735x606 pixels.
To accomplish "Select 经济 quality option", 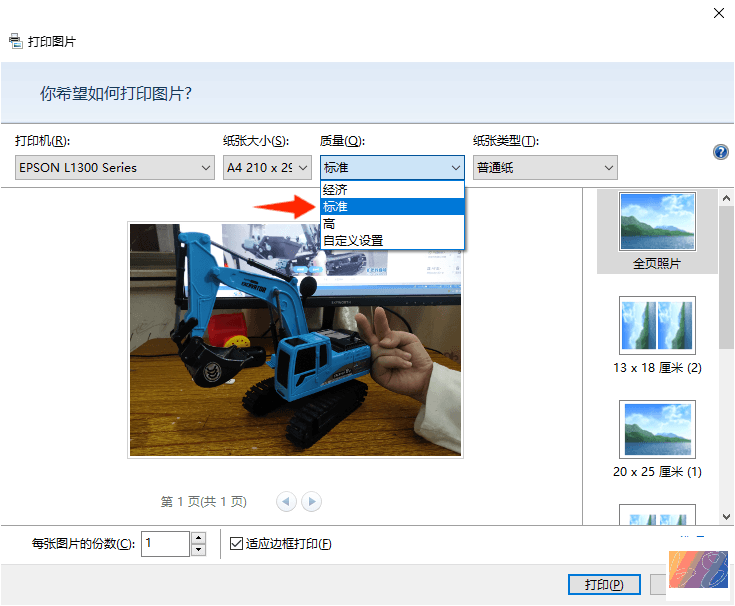I will tap(392, 190).
